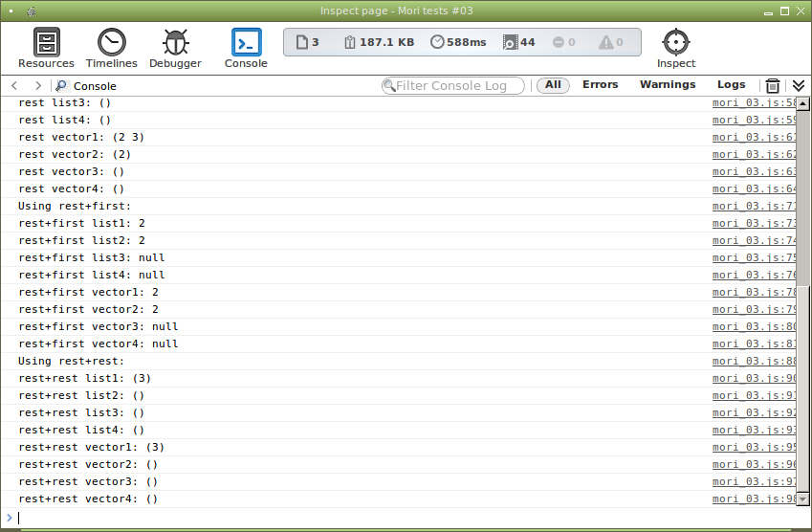This screenshot has width=812, height=532.
Task: Open source link for rest vector4 row
Action: pyautogui.click(x=754, y=188)
